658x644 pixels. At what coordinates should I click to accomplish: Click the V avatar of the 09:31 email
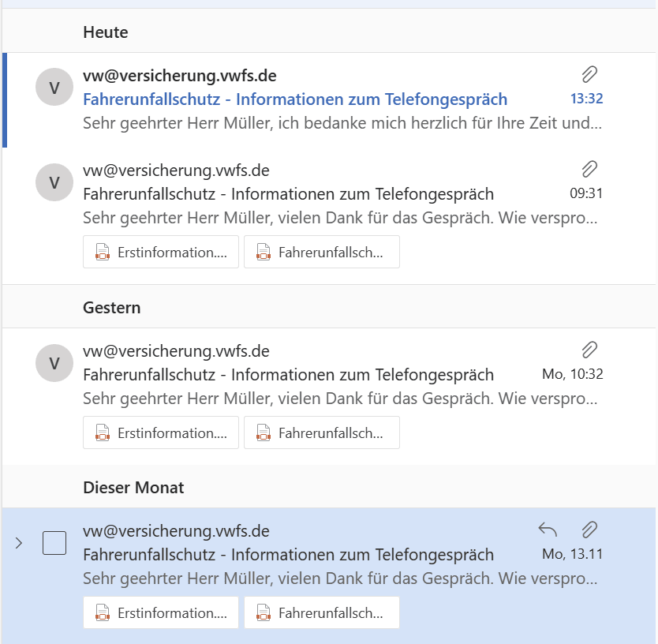[x=54, y=182]
